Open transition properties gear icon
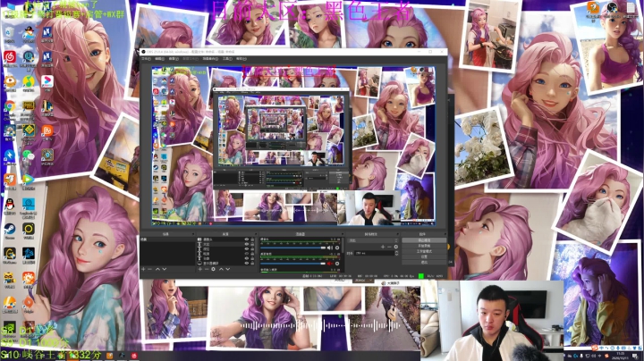The height and width of the screenshot is (361, 644). pyautogui.click(x=396, y=247)
